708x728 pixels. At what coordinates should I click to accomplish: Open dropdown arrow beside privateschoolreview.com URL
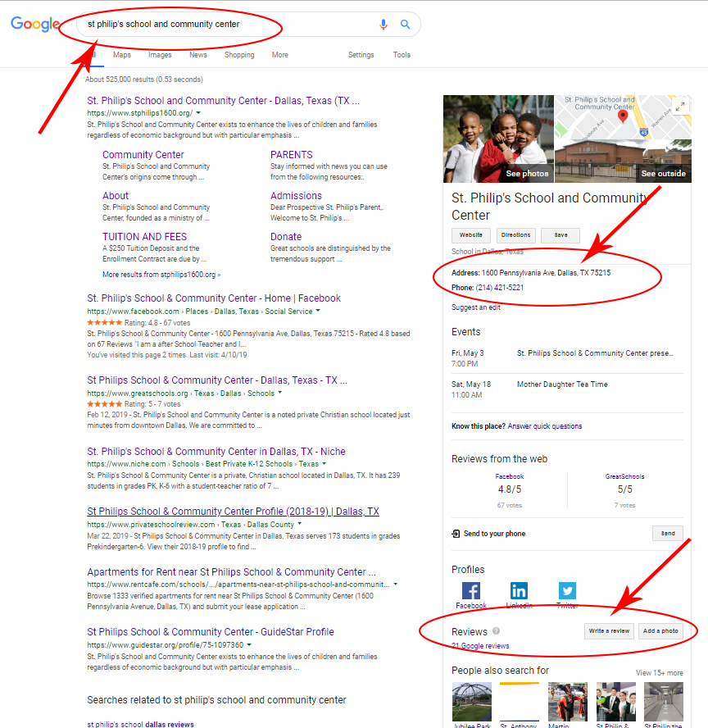300,524
